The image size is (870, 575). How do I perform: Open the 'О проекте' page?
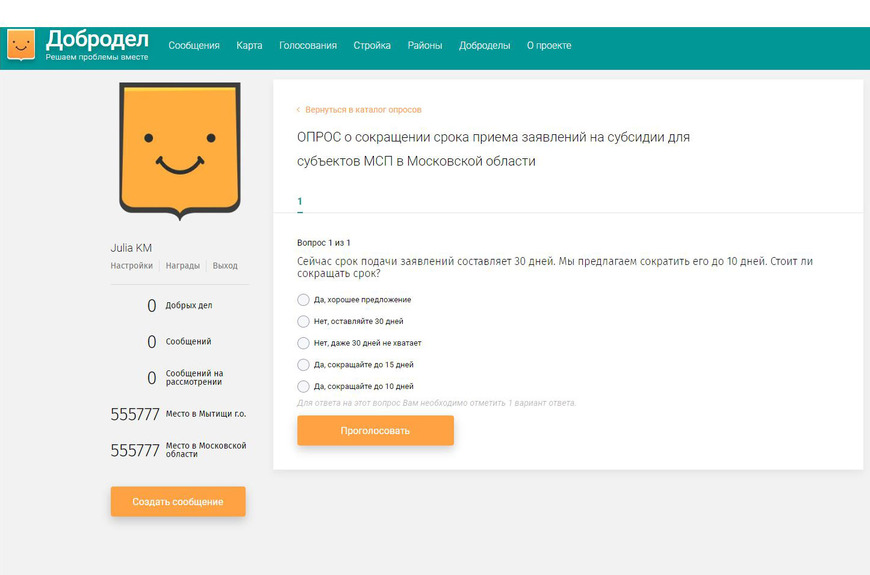pos(549,45)
